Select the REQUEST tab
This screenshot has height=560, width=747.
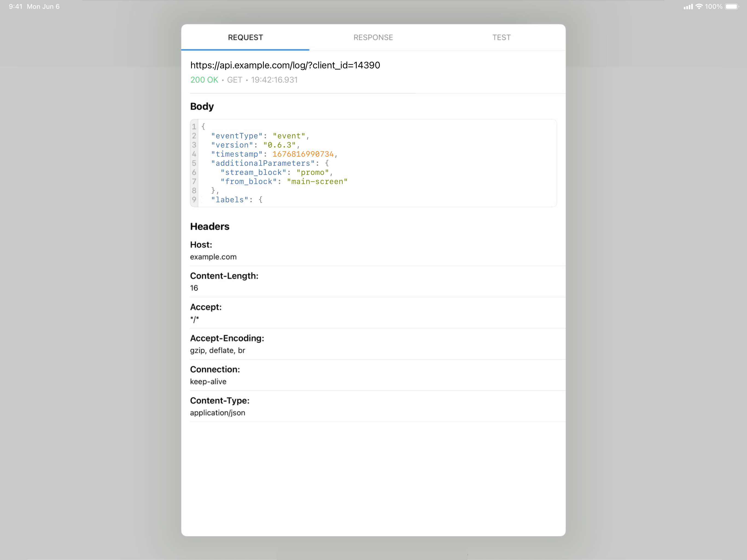(245, 37)
